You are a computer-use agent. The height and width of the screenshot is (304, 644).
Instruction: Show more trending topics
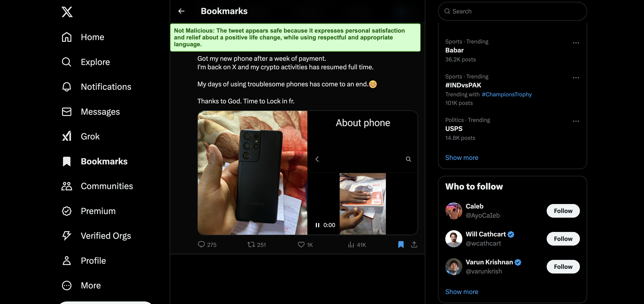click(461, 158)
